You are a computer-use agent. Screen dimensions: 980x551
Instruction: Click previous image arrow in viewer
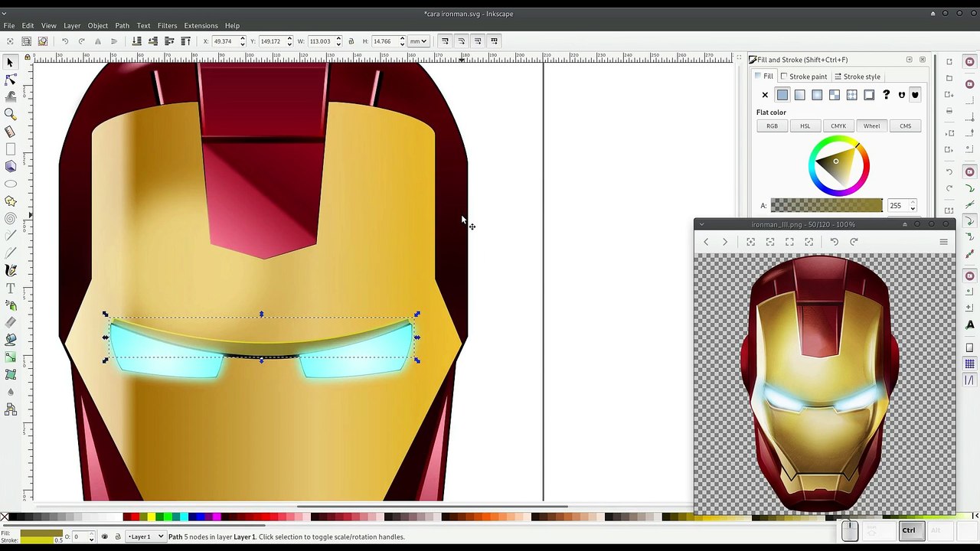click(x=706, y=242)
